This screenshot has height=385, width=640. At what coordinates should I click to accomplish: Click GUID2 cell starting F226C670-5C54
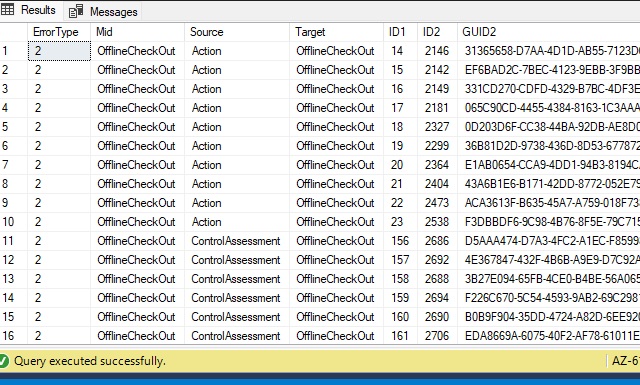point(549,298)
